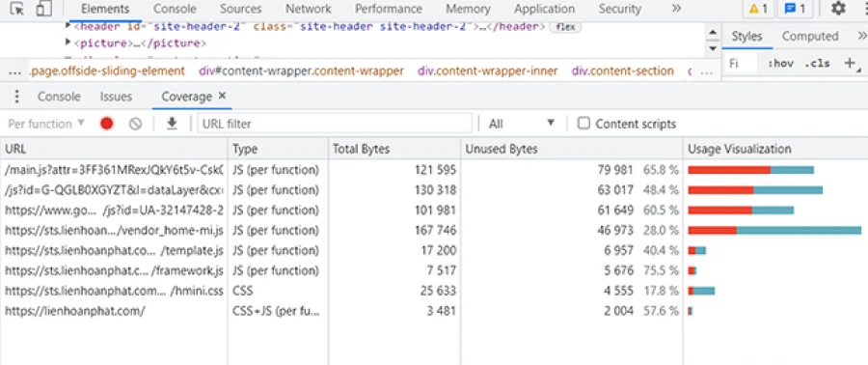
Task: Select breadcrumb div.content-wrapper-inner
Action: pyautogui.click(x=488, y=70)
